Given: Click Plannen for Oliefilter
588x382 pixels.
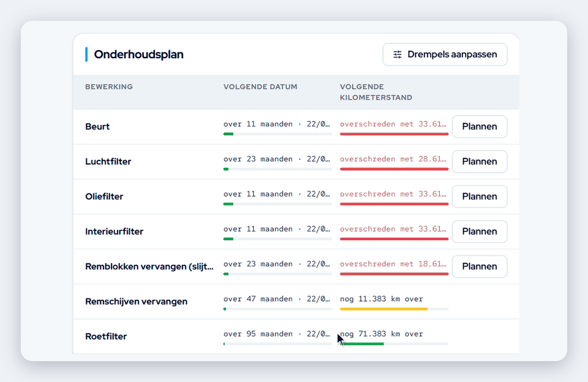Looking at the screenshot, I should [480, 197].
